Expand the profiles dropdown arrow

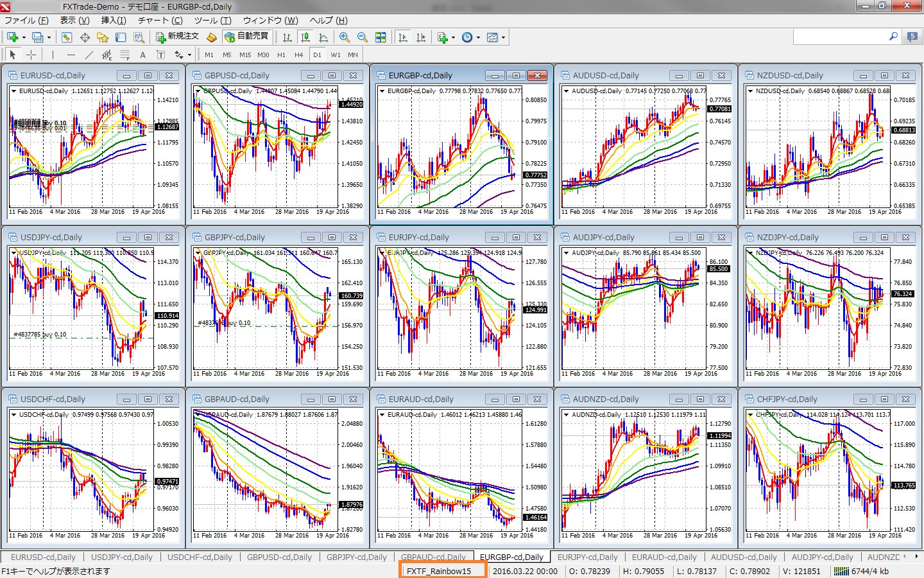tap(49, 37)
